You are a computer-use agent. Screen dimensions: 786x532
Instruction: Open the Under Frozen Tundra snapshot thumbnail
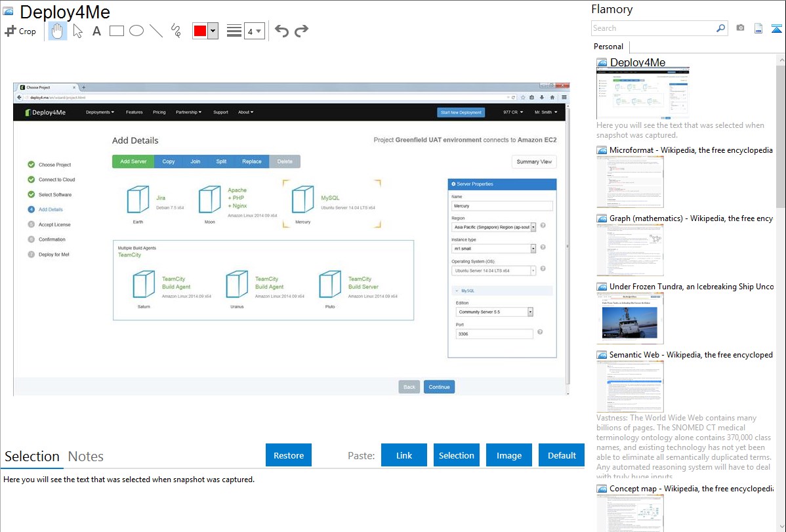point(630,318)
